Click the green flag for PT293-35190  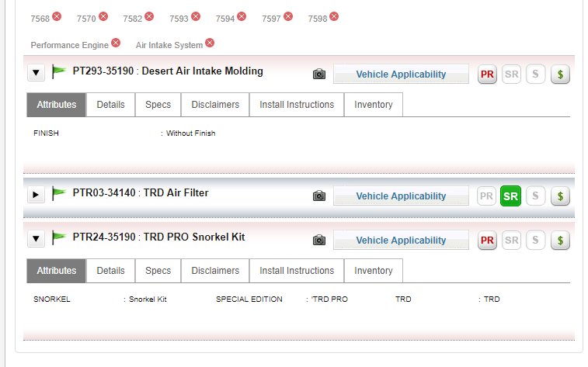pos(58,71)
